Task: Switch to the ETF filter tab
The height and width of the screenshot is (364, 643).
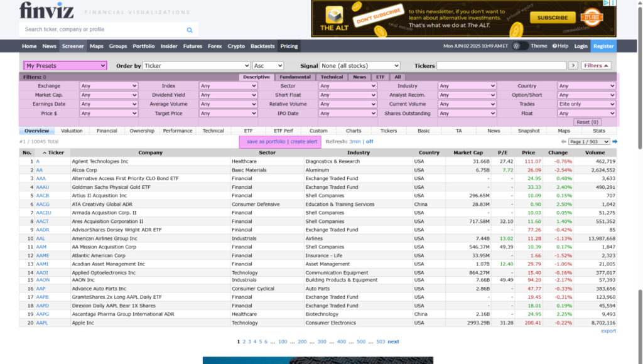Action: (380, 77)
